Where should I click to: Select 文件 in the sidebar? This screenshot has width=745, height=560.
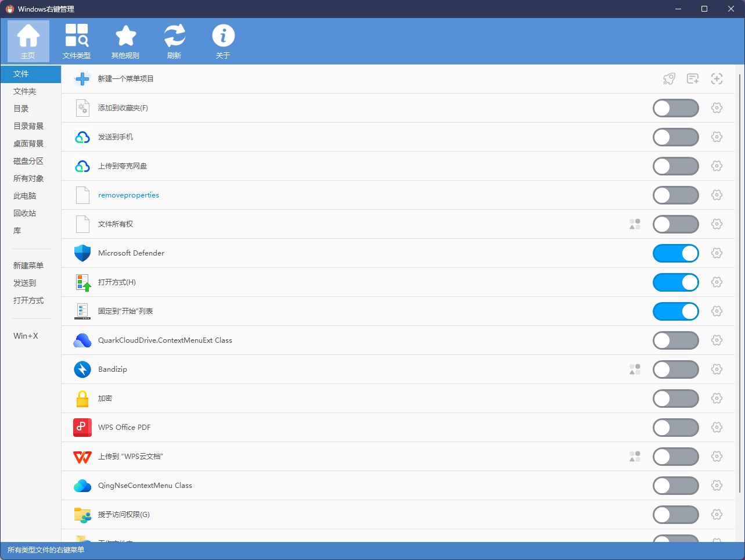30,74
